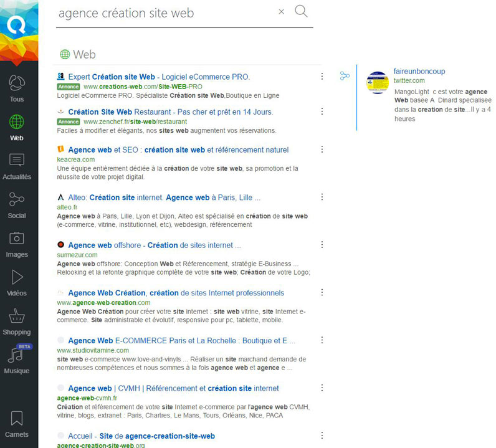
Task: Open options menu for Agence Web Création result
Action: click(322, 292)
